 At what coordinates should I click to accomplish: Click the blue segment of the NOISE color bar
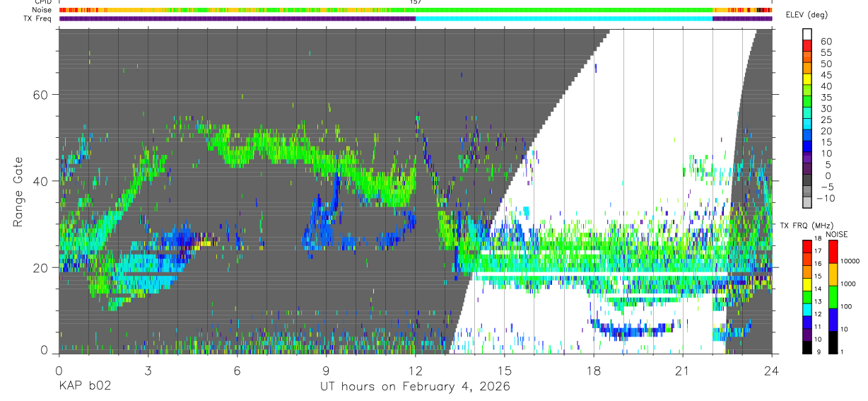[x=833, y=320]
